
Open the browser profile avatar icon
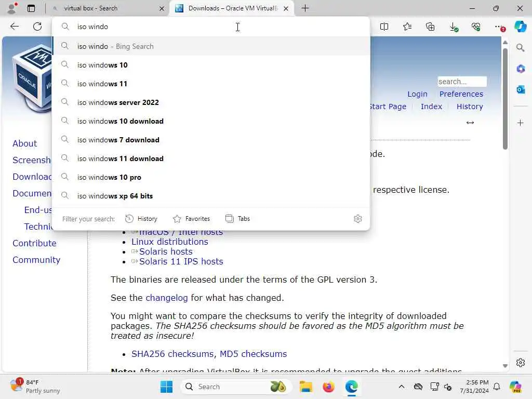tap(11, 8)
